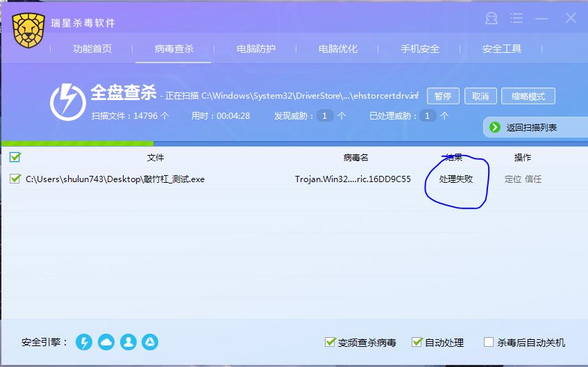This screenshot has height=367, width=588.
Task: Pause the scan with 暂停 button
Action: pos(443,96)
